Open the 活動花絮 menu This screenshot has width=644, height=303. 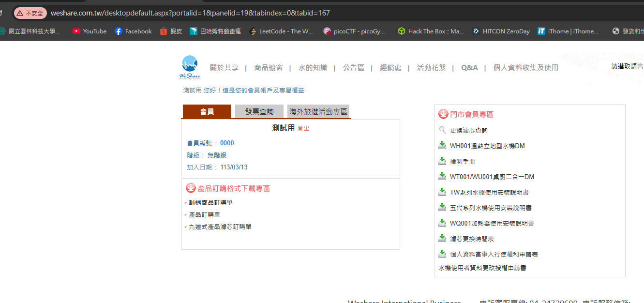(x=431, y=68)
